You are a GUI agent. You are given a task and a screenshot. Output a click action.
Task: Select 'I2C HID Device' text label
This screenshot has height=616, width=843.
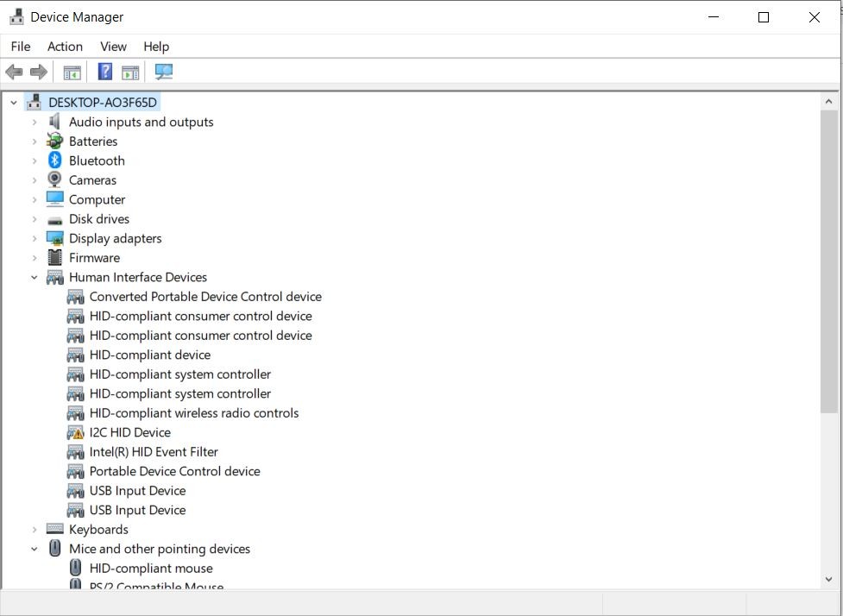click(x=130, y=433)
